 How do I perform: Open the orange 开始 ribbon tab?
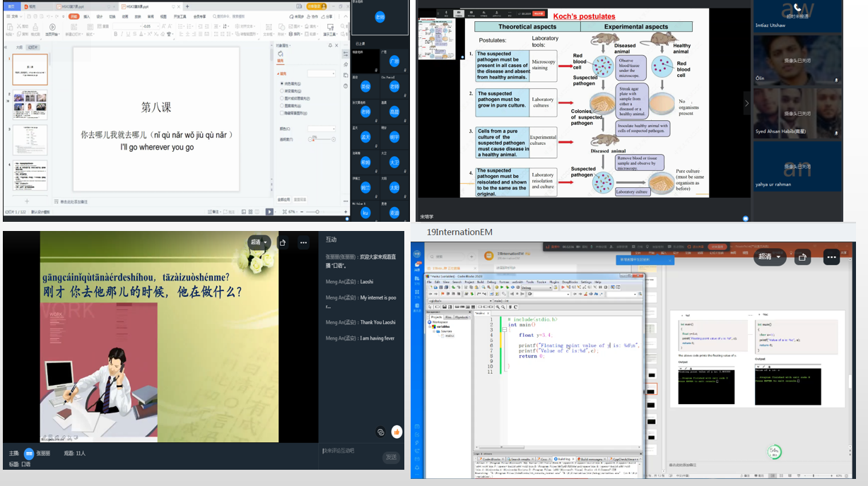point(74,16)
